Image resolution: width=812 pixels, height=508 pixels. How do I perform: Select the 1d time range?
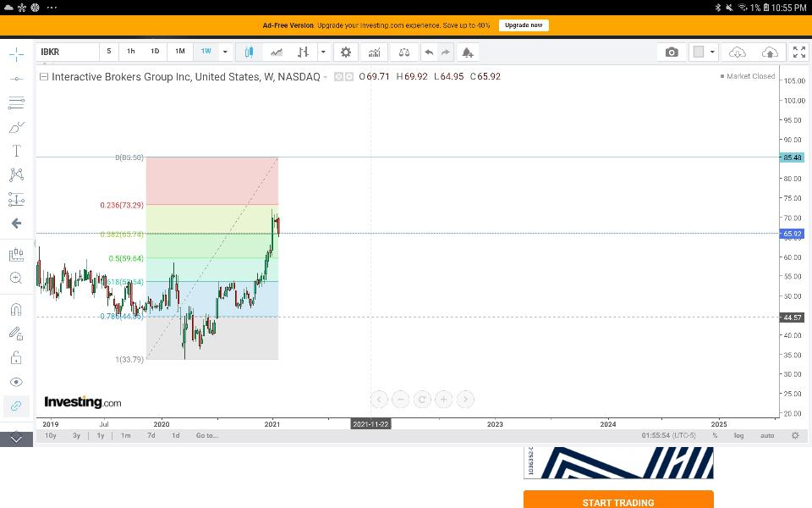point(176,435)
